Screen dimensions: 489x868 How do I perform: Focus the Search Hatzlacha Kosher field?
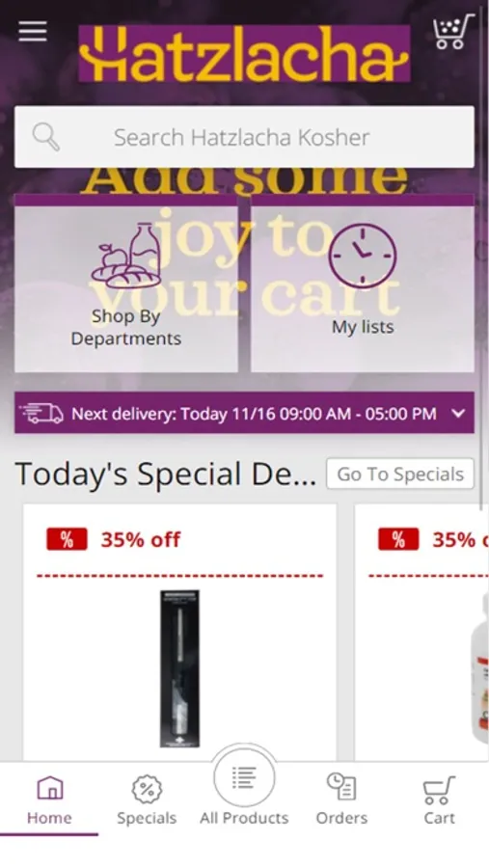(x=244, y=137)
